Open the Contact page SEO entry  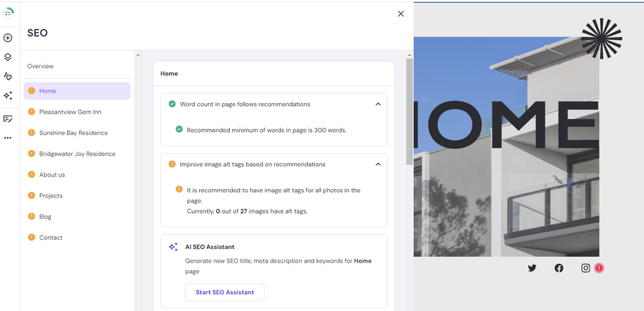pos(51,237)
